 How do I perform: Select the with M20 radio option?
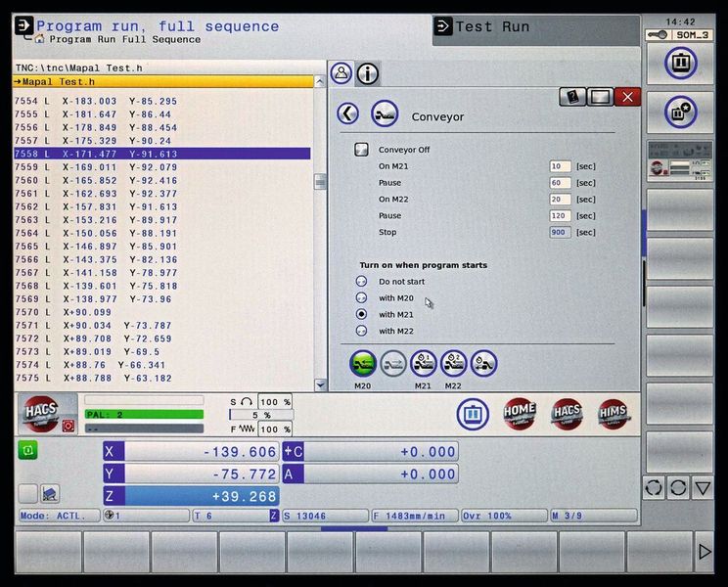tap(361, 298)
